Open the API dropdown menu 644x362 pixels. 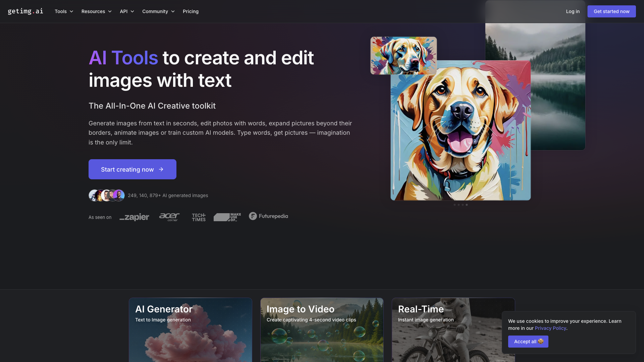pyautogui.click(x=126, y=11)
